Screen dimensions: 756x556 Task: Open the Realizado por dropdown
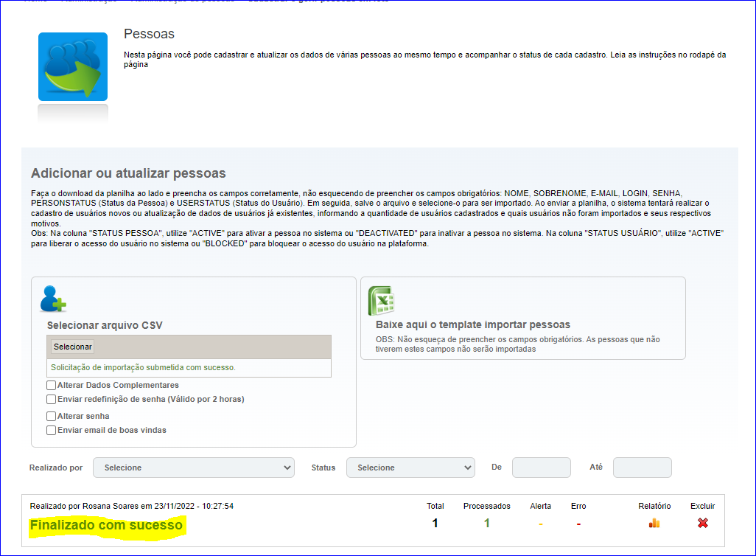coord(194,468)
